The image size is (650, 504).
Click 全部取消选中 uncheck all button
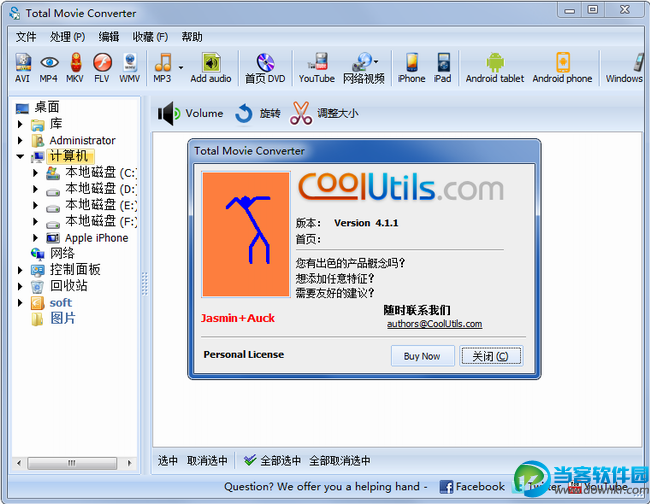tap(340, 460)
